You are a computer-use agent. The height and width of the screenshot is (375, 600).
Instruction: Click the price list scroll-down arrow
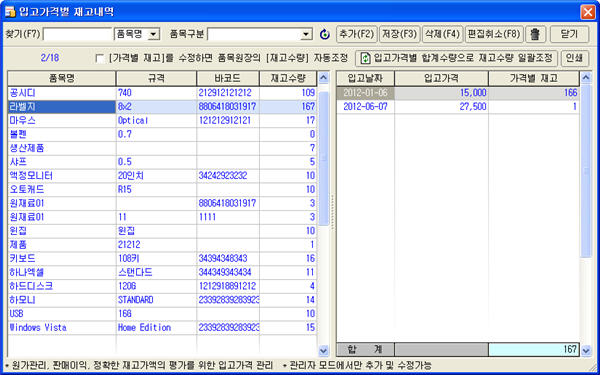tap(586, 350)
